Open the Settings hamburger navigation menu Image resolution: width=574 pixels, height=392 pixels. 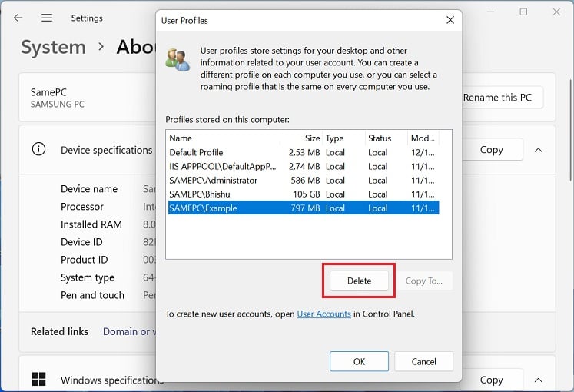[x=47, y=18]
